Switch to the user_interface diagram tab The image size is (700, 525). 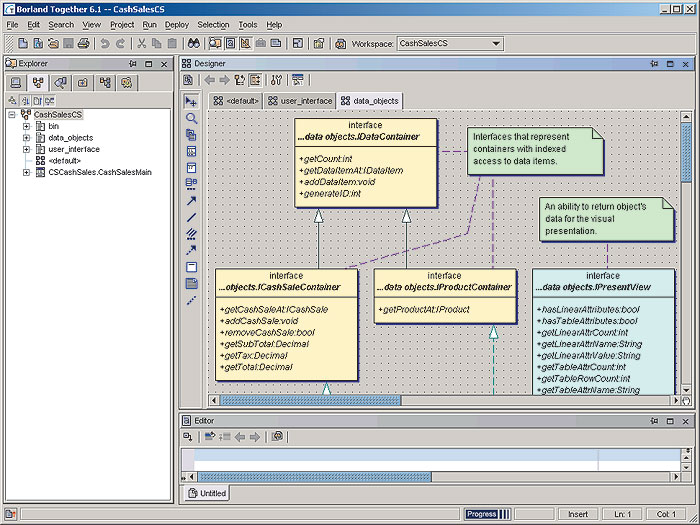[300, 101]
